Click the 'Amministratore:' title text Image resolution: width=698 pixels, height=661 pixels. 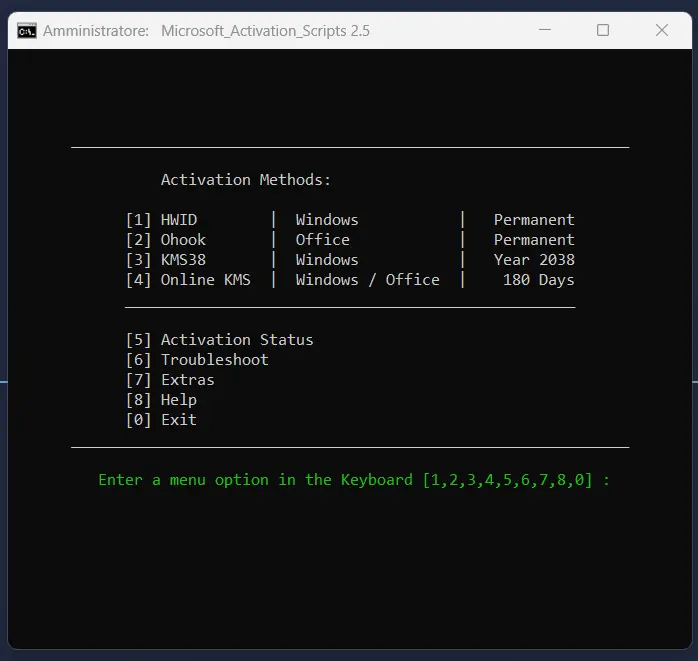click(x=96, y=31)
